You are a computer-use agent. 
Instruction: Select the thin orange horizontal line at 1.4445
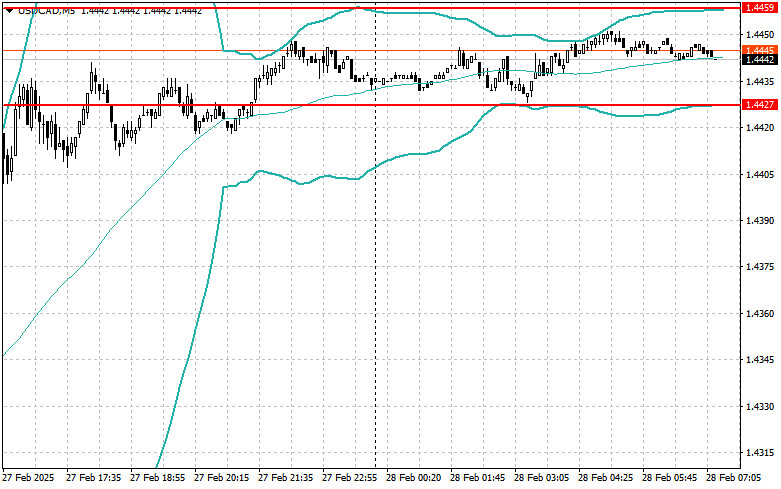(371, 50)
